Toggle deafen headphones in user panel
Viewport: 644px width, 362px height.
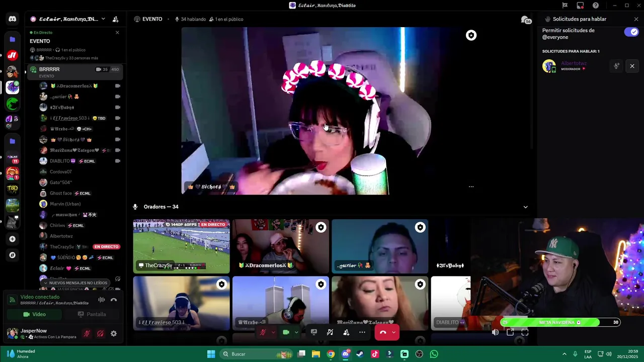(x=100, y=333)
